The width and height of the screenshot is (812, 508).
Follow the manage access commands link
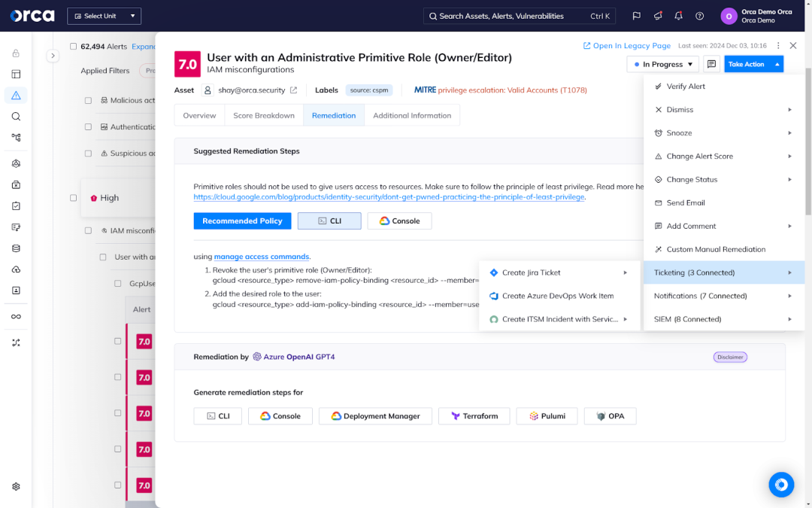[x=262, y=257]
